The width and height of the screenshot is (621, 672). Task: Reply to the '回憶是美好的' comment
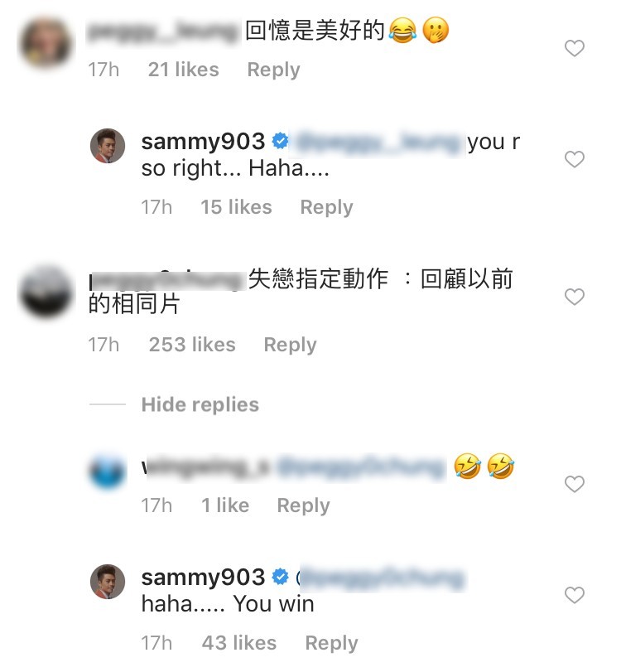point(273,70)
